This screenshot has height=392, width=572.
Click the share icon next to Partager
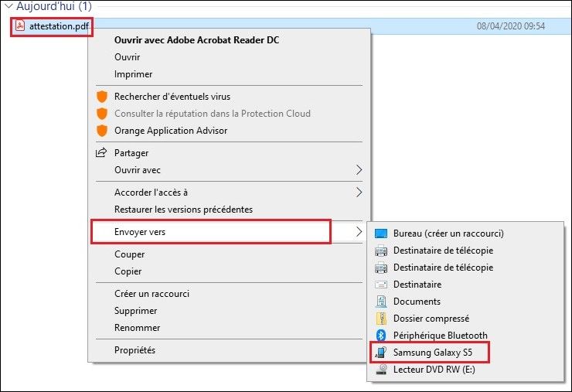point(101,153)
